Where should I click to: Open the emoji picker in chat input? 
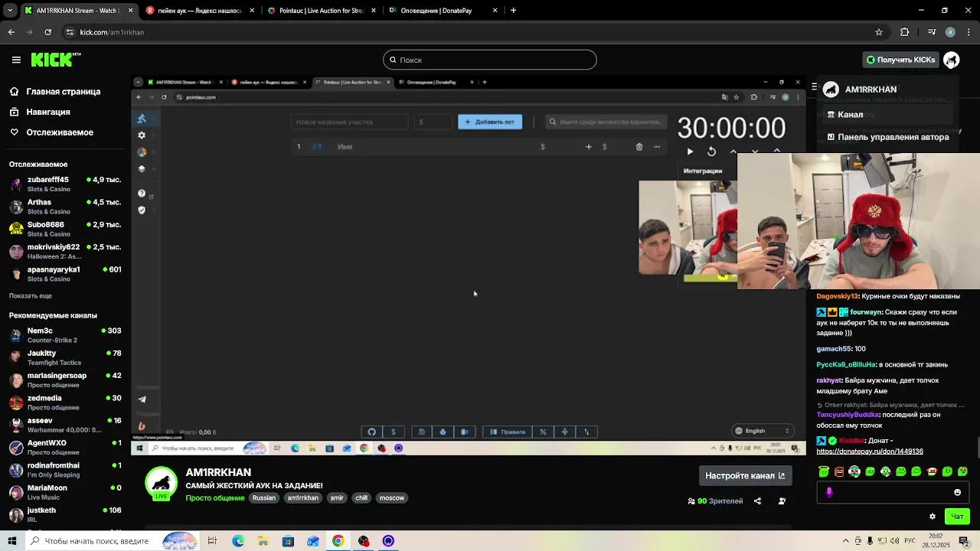(957, 492)
